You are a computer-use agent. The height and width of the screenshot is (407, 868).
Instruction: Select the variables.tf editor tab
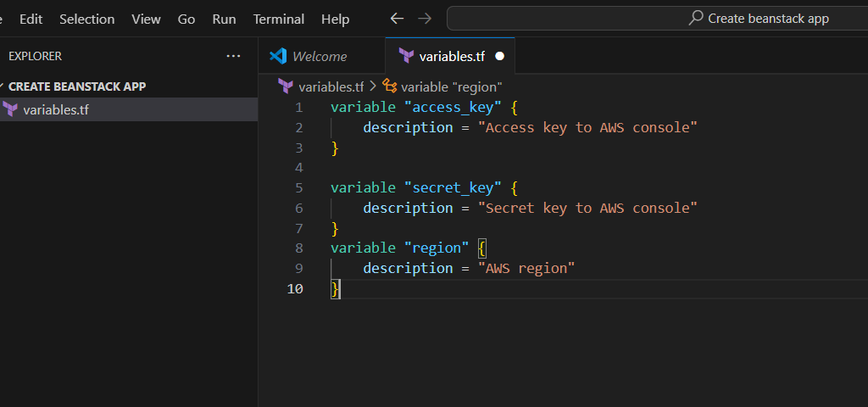tap(451, 56)
